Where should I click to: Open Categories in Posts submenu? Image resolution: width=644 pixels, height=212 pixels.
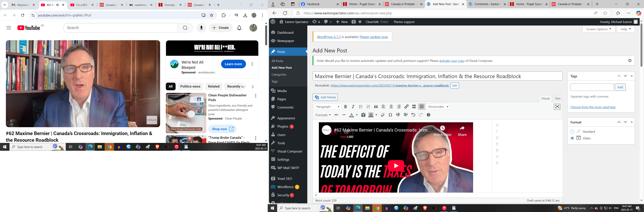pyautogui.click(x=279, y=75)
